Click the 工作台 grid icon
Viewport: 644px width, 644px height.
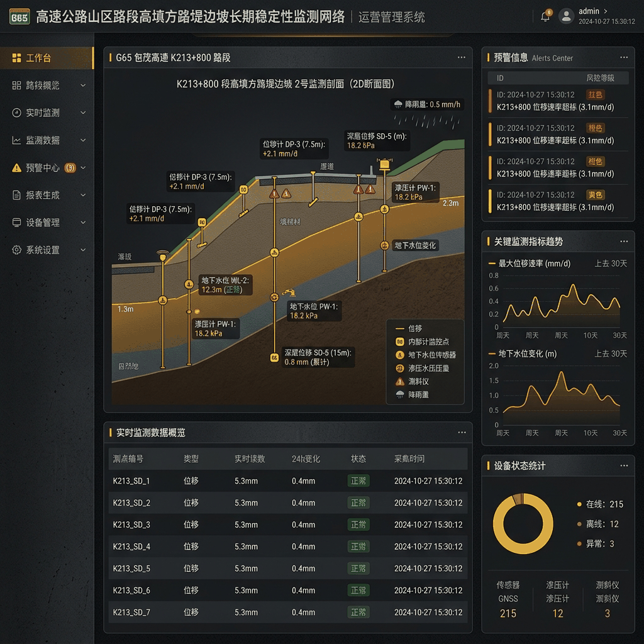(x=16, y=58)
